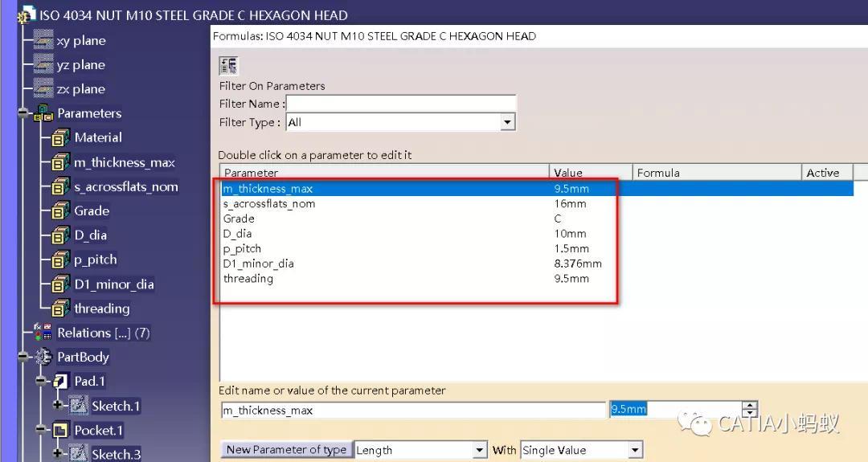
Task: Click the threading parameter icon in tree
Action: [x=60, y=309]
